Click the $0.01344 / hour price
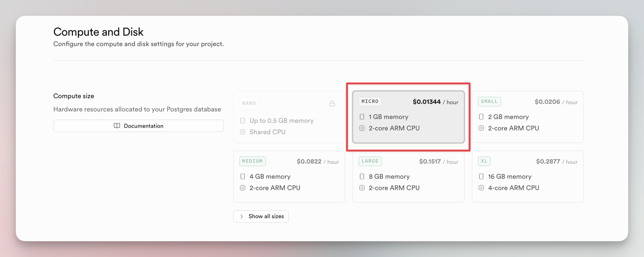This screenshot has height=257, width=644. pos(435,102)
